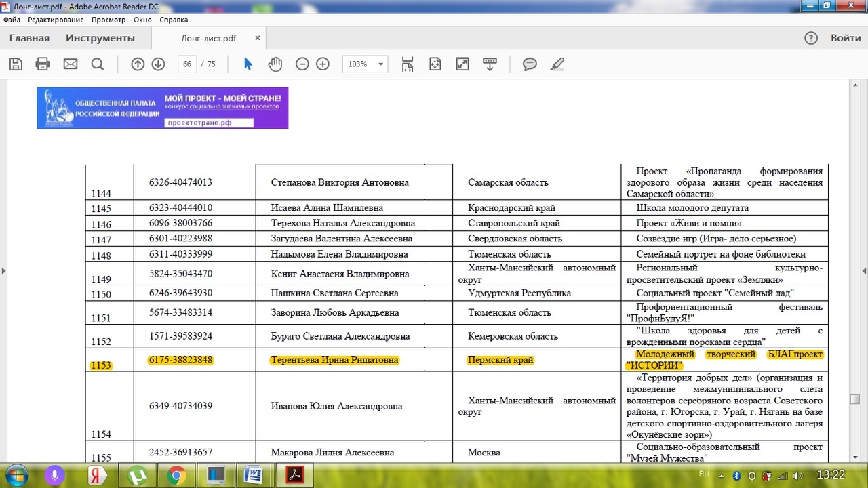The width and height of the screenshot is (868, 488).
Task: Add a sticky note comment
Action: click(x=530, y=64)
